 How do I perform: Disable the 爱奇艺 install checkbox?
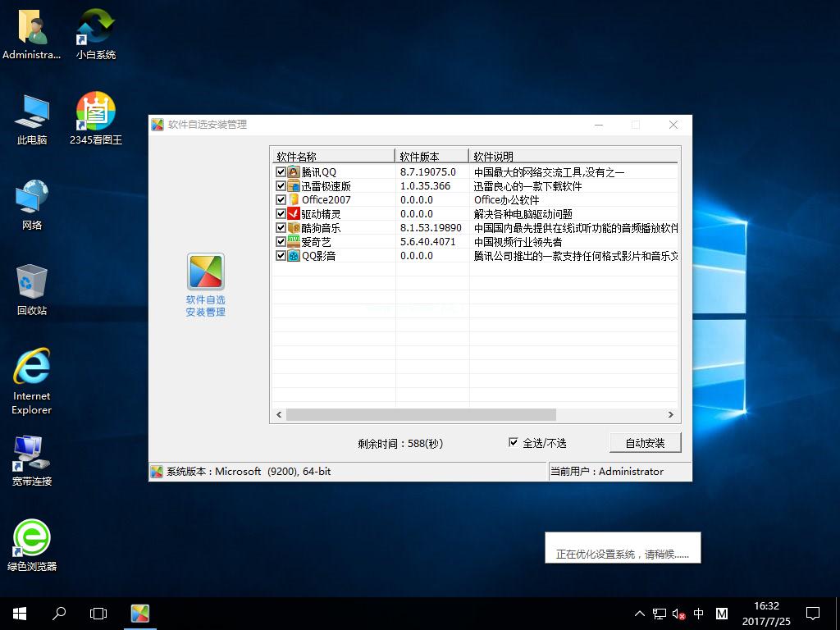click(x=281, y=241)
